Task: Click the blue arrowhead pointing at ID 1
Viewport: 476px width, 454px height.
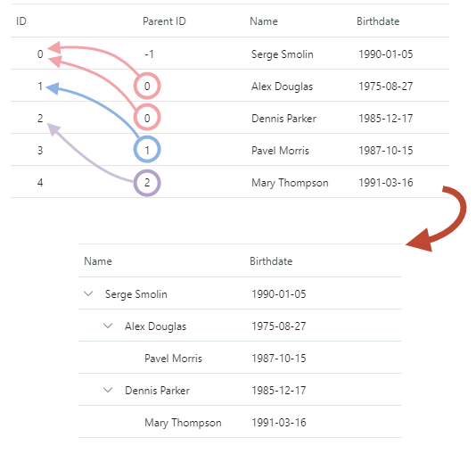Action: tap(53, 88)
